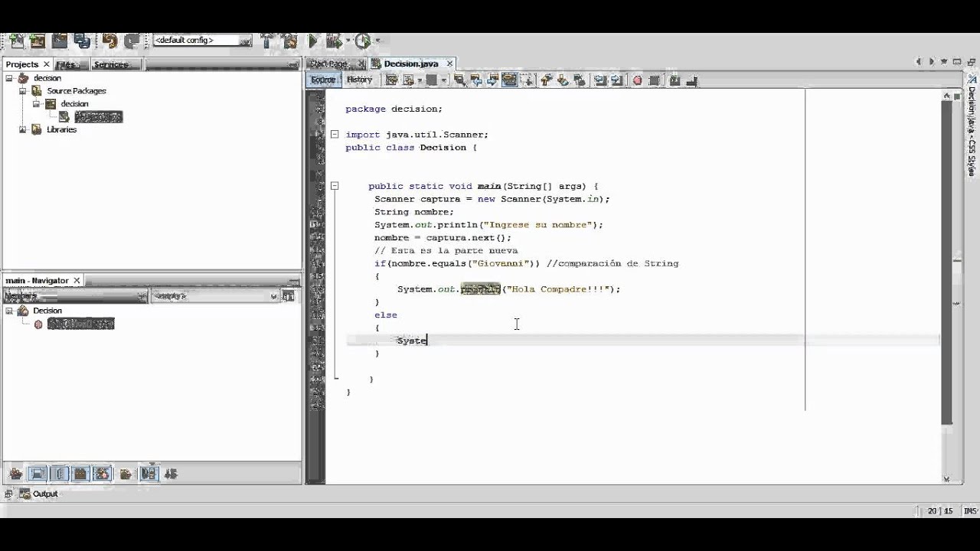
Task: Select the decision package under Source Packages
Action: pyautogui.click(x=74, y=104)
